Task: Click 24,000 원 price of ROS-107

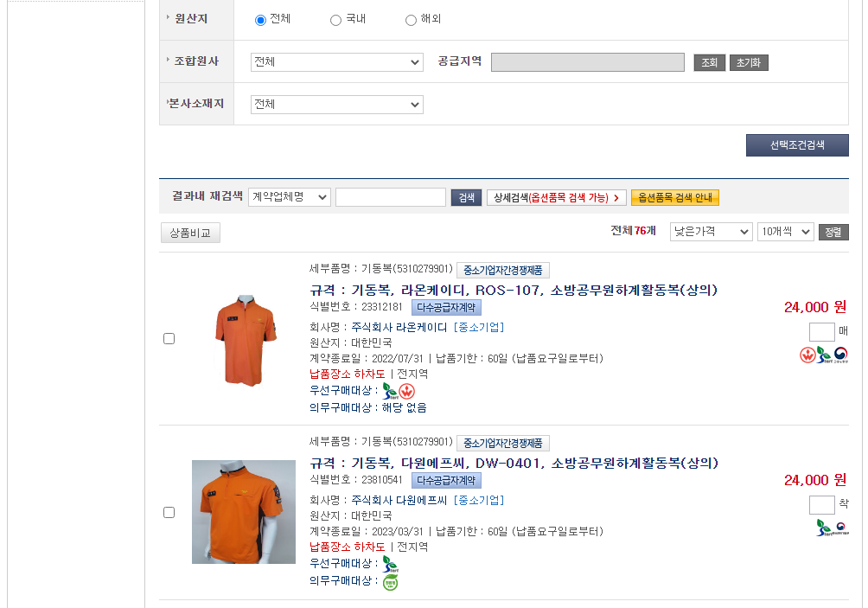Action: coord(815,307)
